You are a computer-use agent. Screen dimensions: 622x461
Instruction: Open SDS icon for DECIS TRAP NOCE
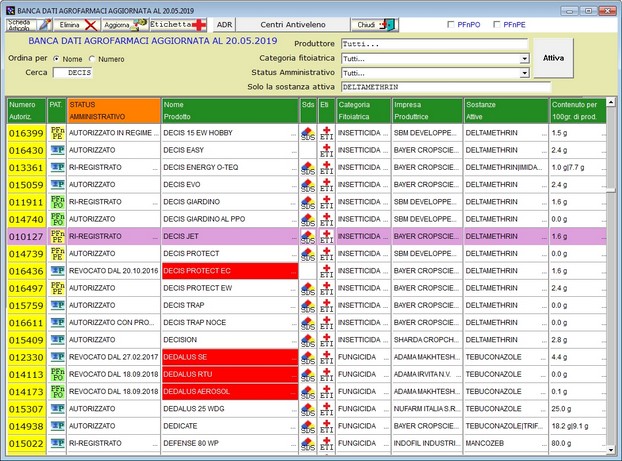coord(308,323)
